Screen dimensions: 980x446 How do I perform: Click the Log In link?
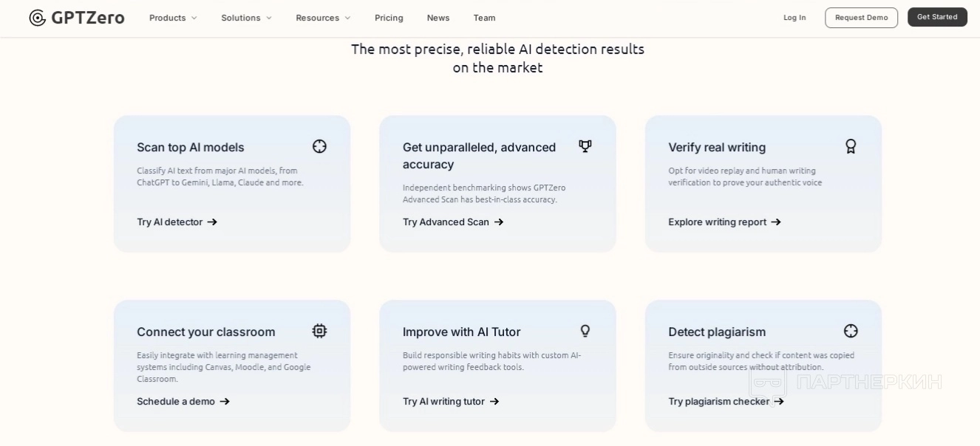tap(794, 18)
